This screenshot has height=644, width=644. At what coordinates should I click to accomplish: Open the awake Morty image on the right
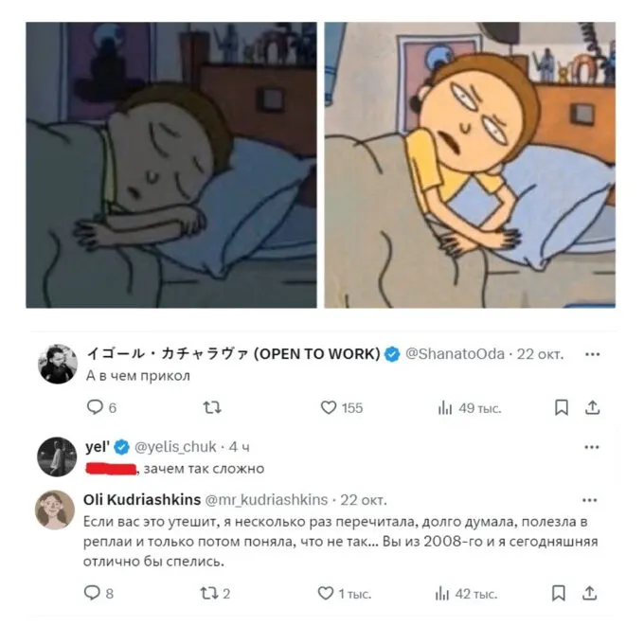click(x=470, y=165)
